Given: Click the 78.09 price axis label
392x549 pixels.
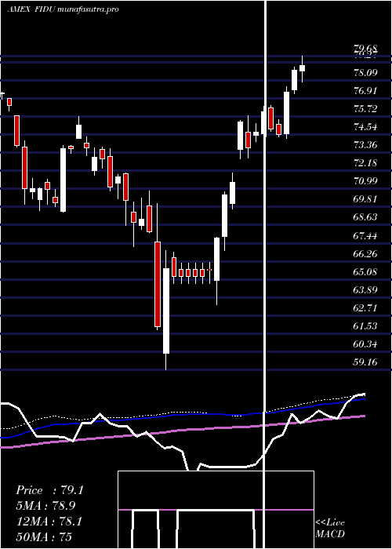Looking at the screenshot, I should (365, 73).
